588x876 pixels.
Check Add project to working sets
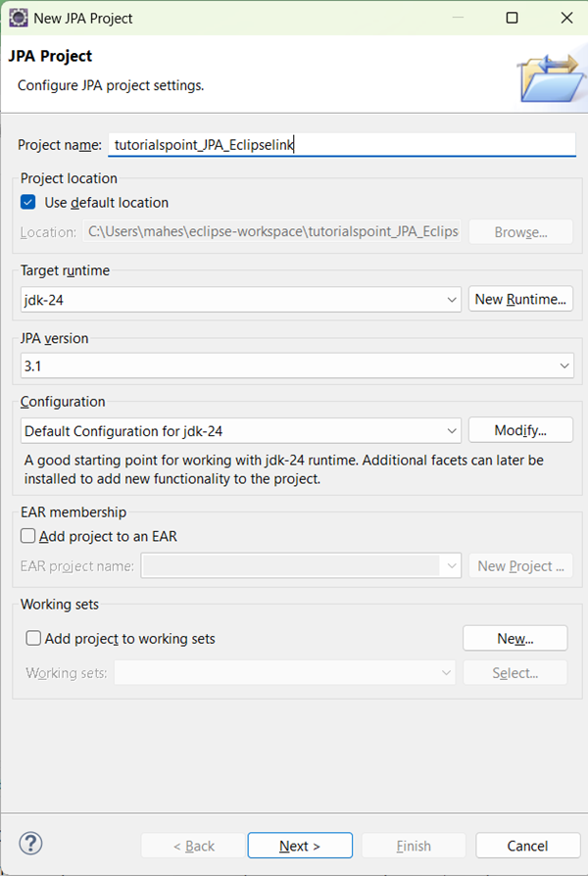[33, 637]
